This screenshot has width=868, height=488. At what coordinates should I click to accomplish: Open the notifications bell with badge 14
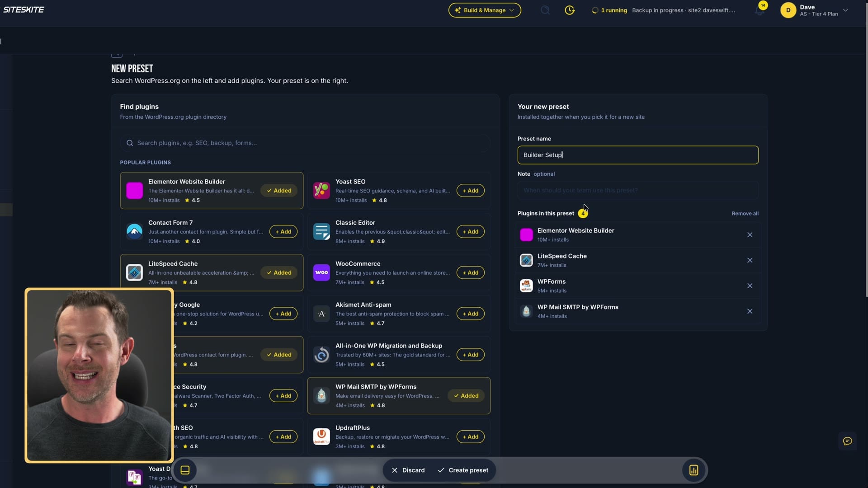click(x=760, y=10)
